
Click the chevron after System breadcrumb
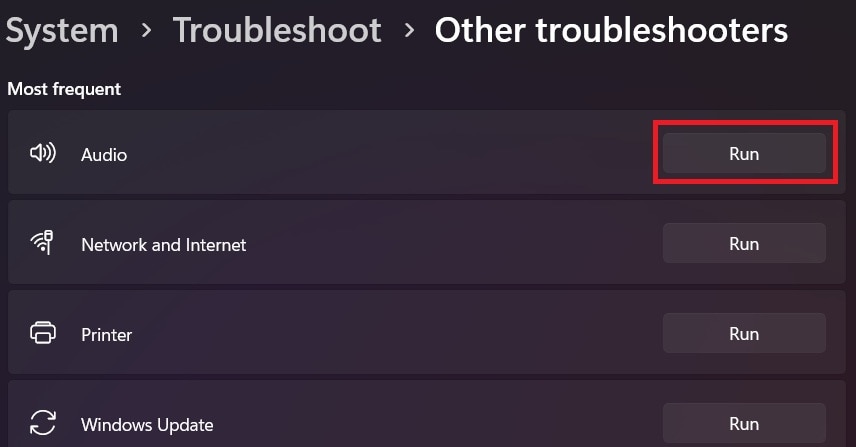tap(146, 31)
